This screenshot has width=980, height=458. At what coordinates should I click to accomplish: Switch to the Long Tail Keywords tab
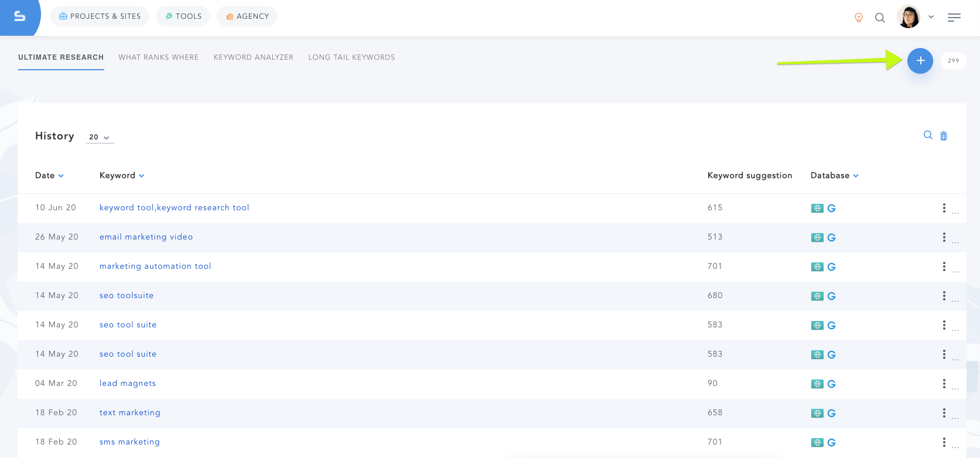click(351, 57)
